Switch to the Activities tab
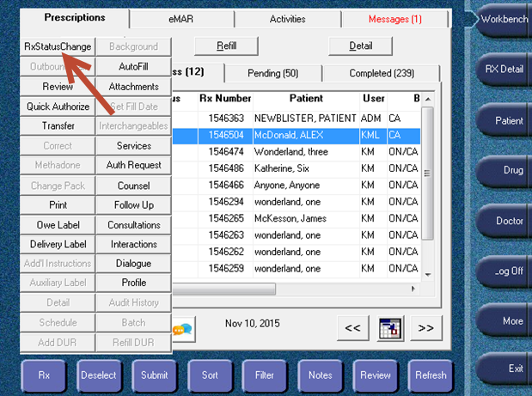 (288, 19)
